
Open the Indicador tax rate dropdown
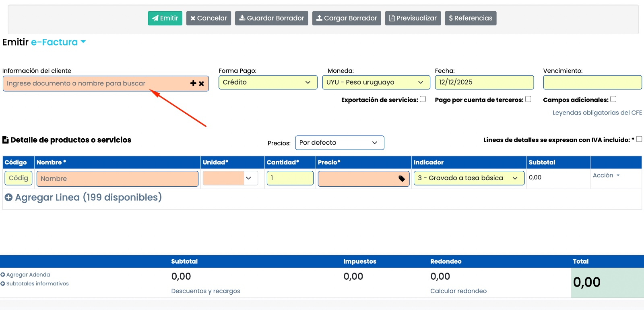(469, 178)
